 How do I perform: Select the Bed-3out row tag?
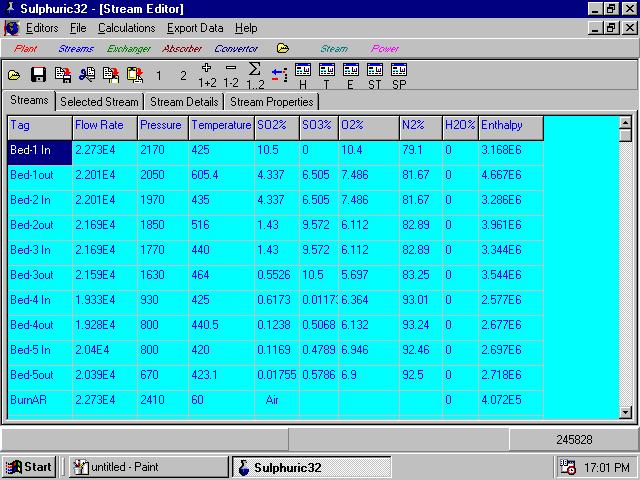point(40,277)
